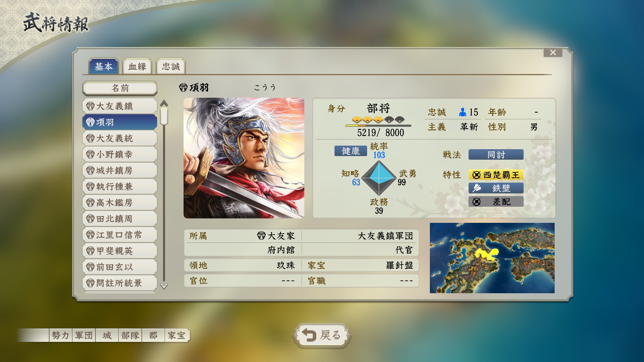Click the 差配 trait circle icon
The width and height of the screenshot is (644, 362).
(477, 202)
